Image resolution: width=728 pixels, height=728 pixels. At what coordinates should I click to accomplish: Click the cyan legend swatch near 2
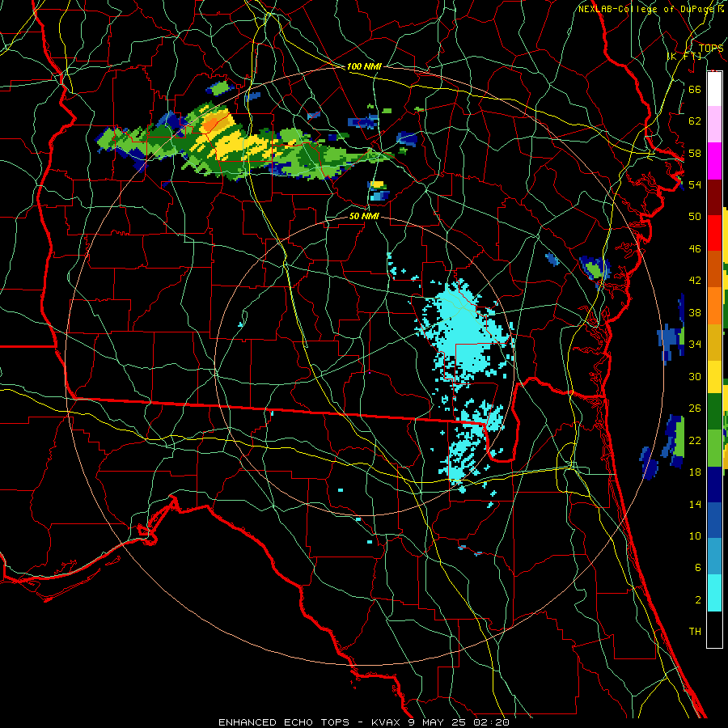coord(714,593)
